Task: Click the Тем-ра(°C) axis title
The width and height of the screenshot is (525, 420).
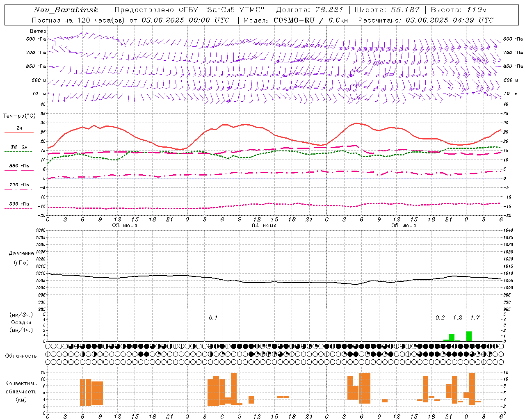Action: 19,116
